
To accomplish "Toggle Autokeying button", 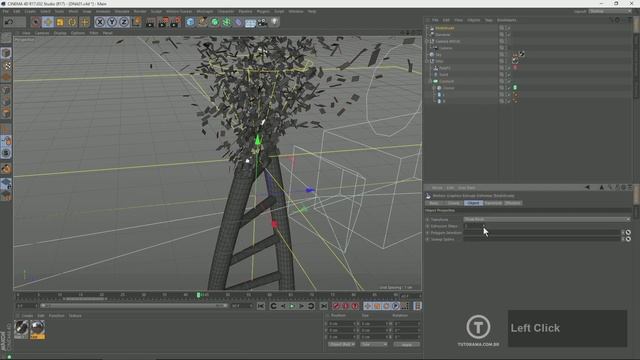I will (346, 306).
